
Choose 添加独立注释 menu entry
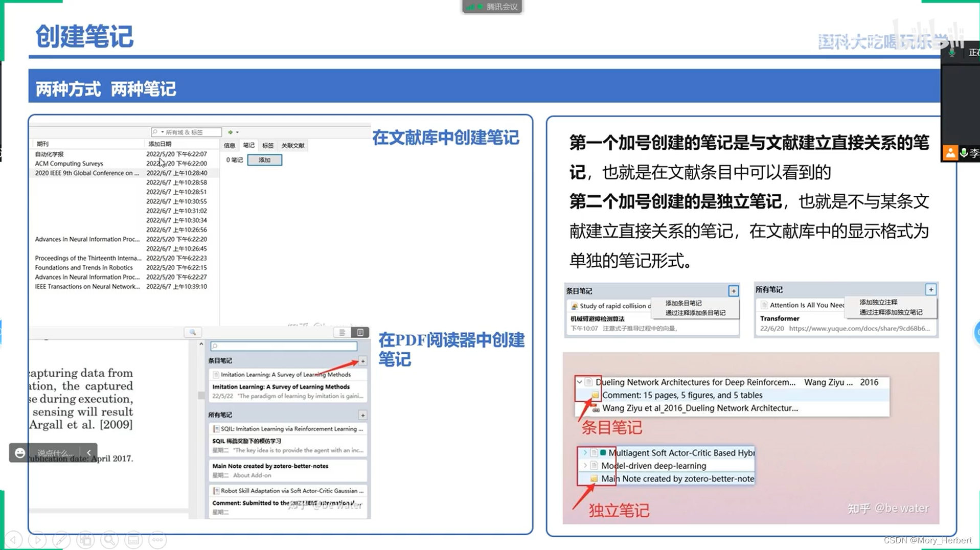878,303
